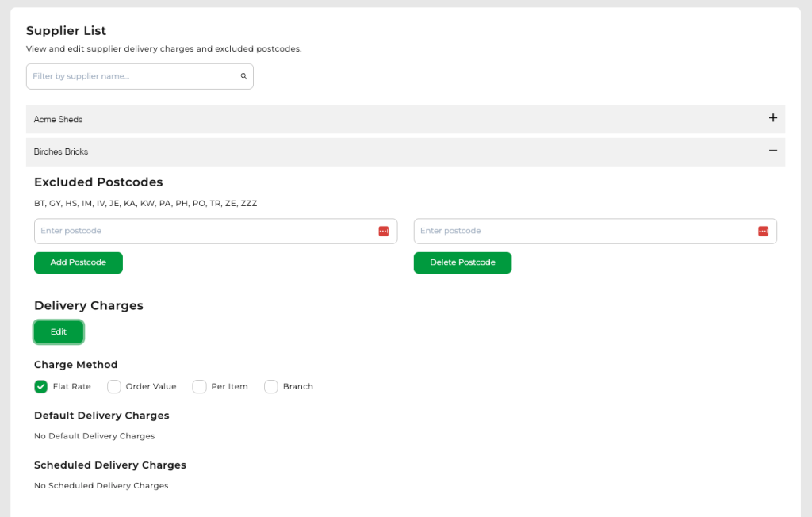Select the Branch charge method
The height and width of the screenshot is (517, 812).
tap(270, 386)
